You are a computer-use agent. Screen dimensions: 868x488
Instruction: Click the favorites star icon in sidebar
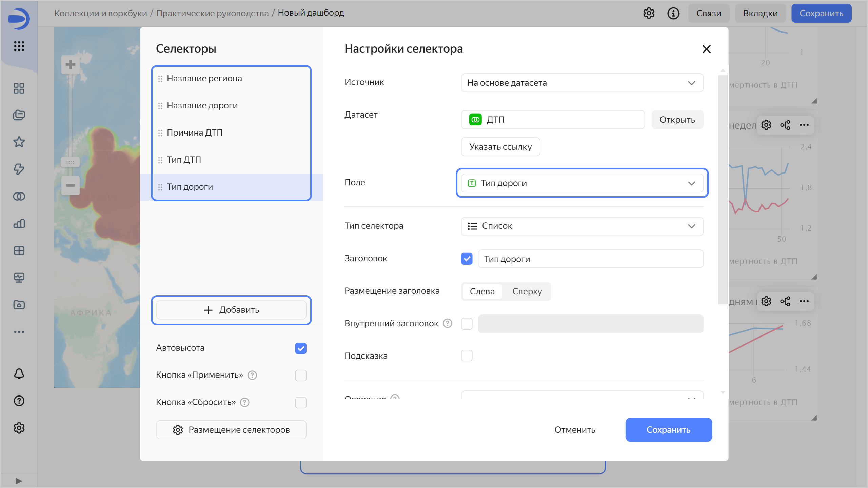(x=19, y=142)
